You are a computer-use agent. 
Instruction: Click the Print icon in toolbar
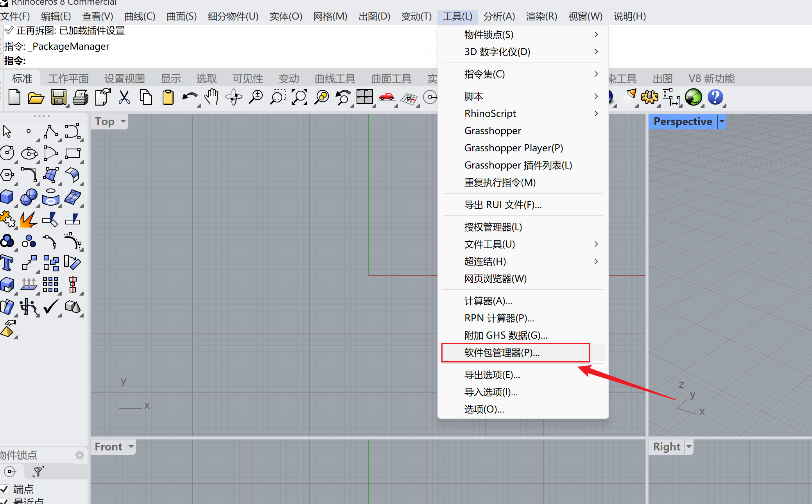81,97
